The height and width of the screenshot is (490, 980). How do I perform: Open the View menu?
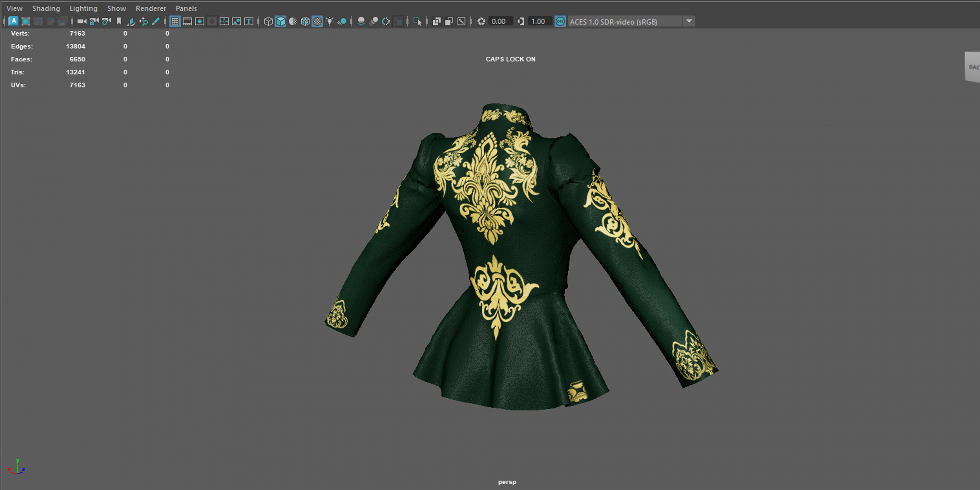point(15,8)
